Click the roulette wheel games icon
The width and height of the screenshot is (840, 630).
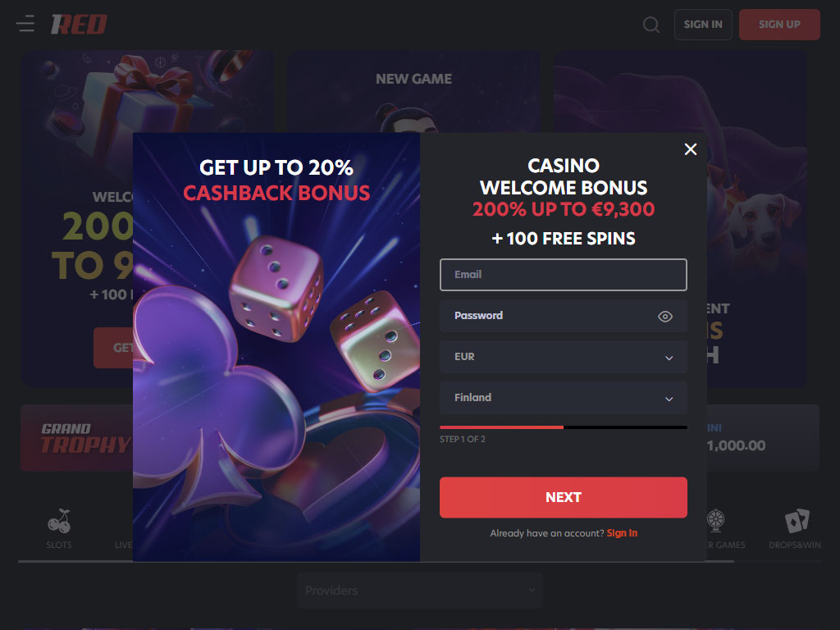(x=715, y=521)
